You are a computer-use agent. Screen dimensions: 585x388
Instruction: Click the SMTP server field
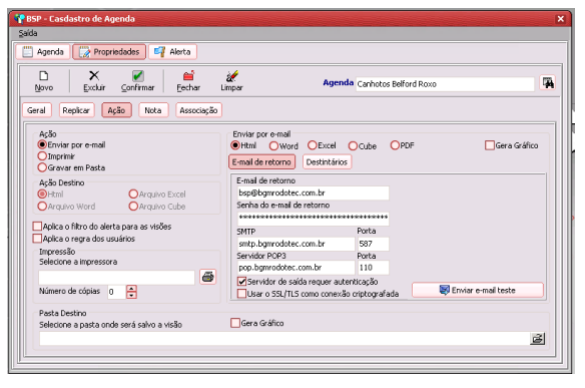click(296, 244)
